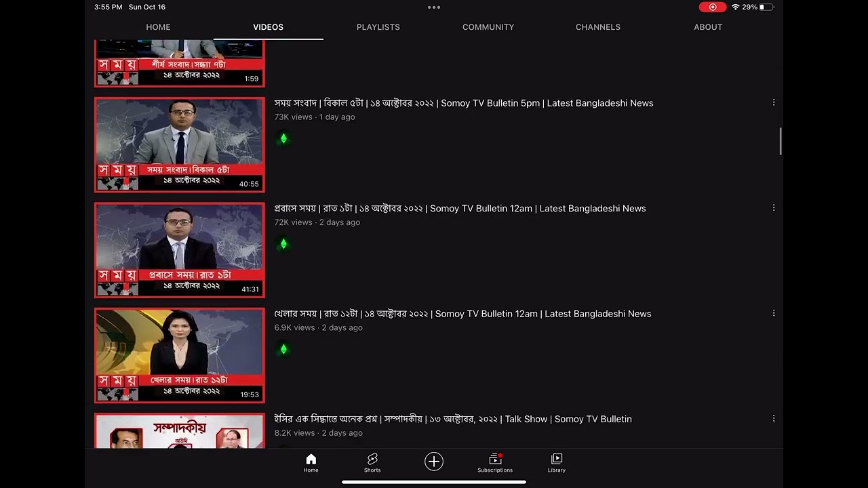This screenshot has width=868, height=488.
Task: Click green diamond badge under প্রবাসে সময় video
Action: tap(283, 243)
